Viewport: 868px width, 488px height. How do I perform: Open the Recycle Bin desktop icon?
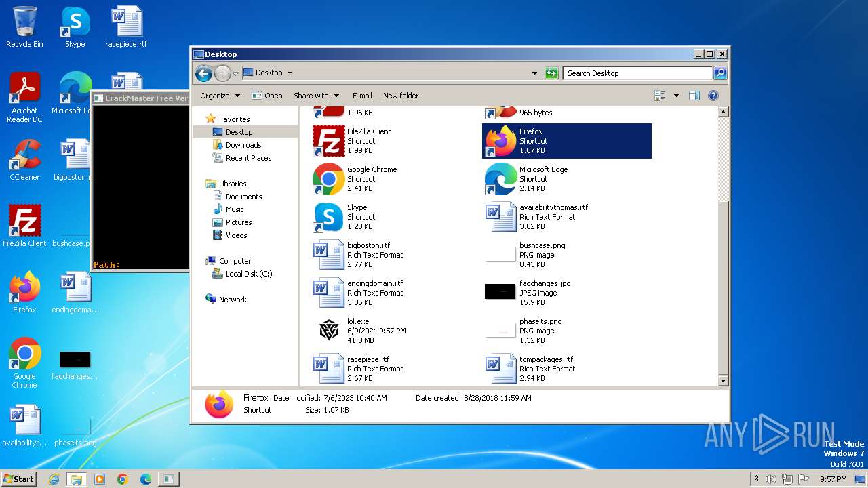[x=24, y=27]
